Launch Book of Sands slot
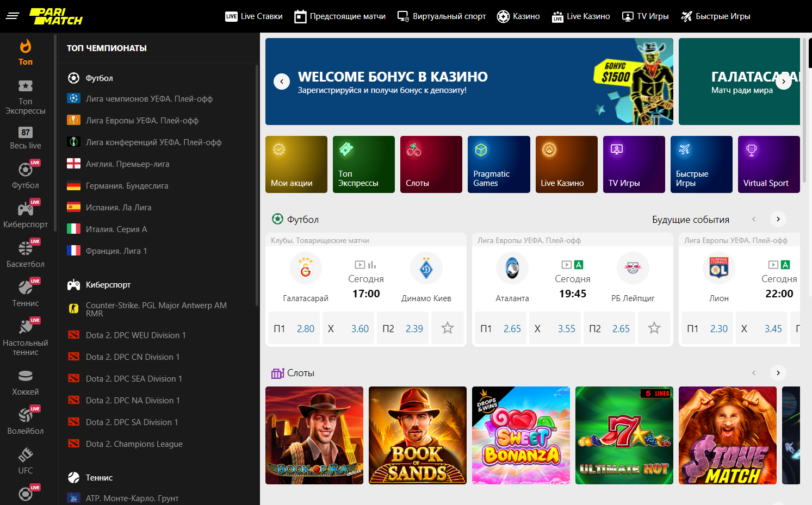The height and width of the screenshot is (505, 812). [x=418, y=435]
